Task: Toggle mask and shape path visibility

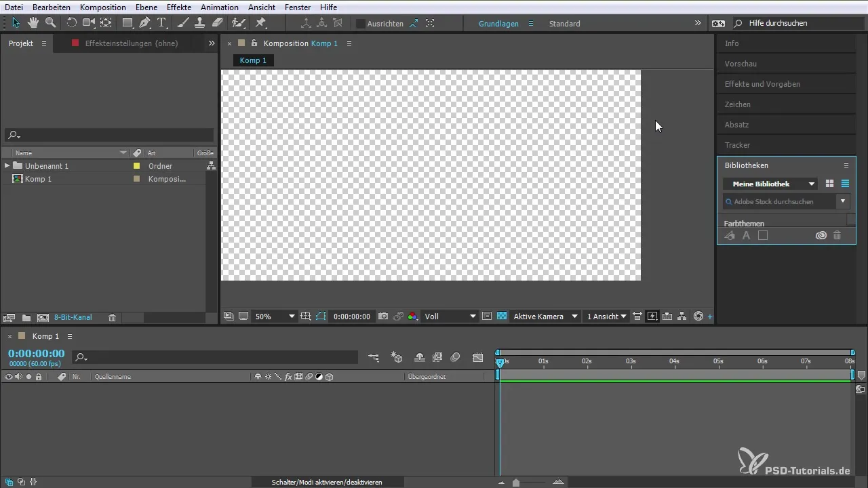Action: point(321,317)
